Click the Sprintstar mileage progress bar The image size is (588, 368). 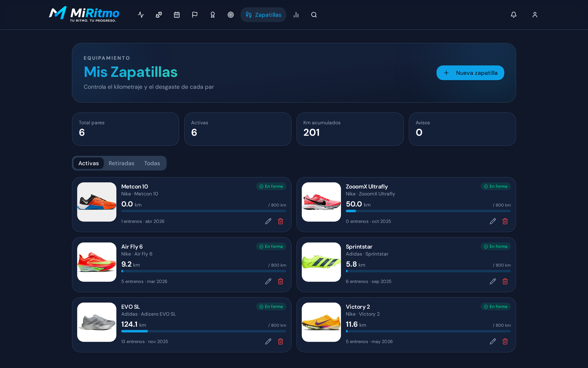[428, 271]
